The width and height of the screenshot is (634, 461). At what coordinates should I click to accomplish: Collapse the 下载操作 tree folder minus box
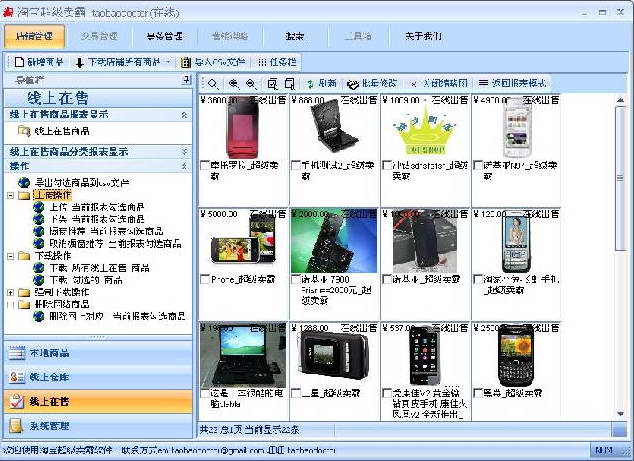tap(11, 256)
